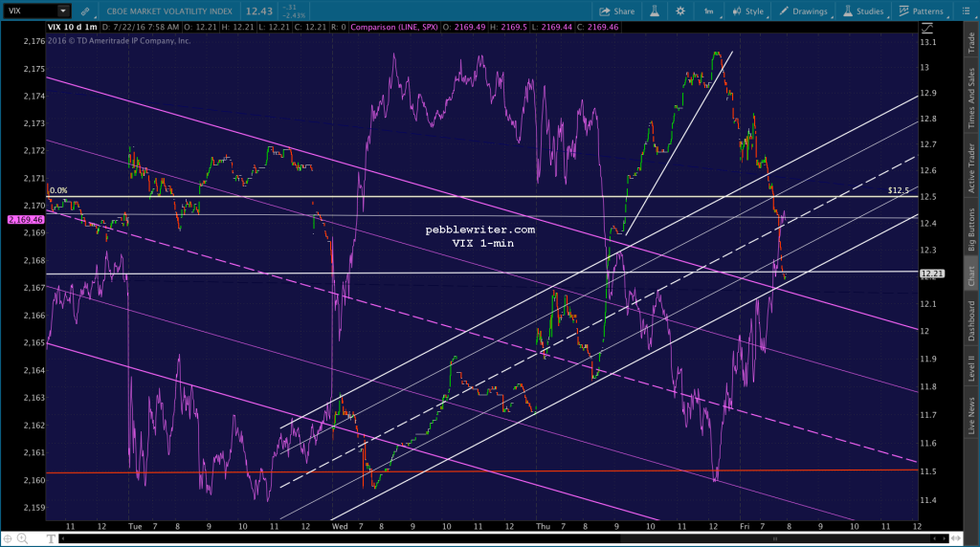980x547 pixels.
Task: Open Big Buttons sidebar tab
Action: click(x=971, y=230)
